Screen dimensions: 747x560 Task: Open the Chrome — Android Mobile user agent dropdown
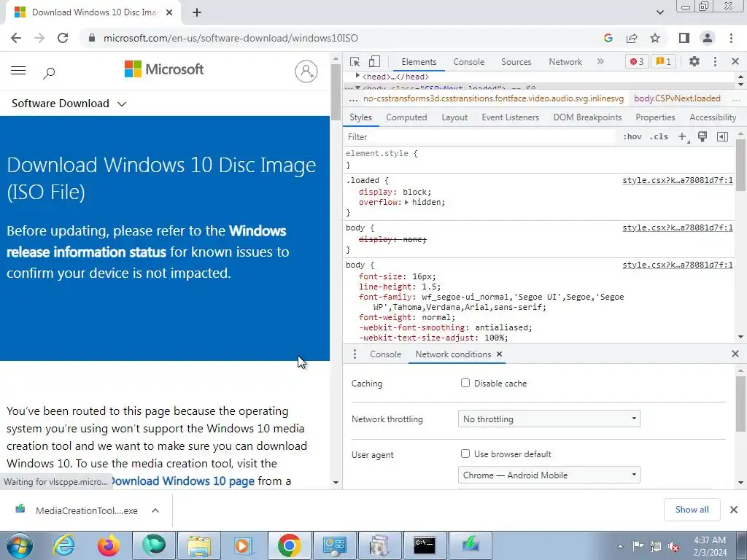tap(549, 475)
